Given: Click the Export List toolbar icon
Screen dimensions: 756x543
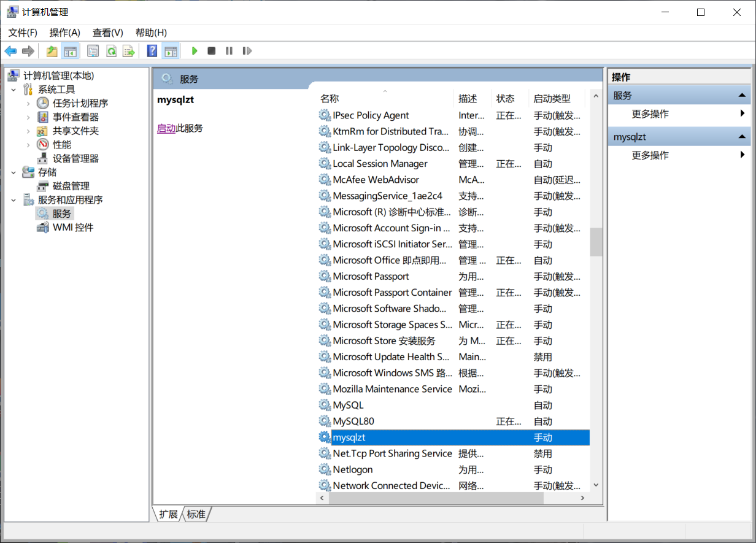Looking at the screenshot, I should tap(129, 51).
